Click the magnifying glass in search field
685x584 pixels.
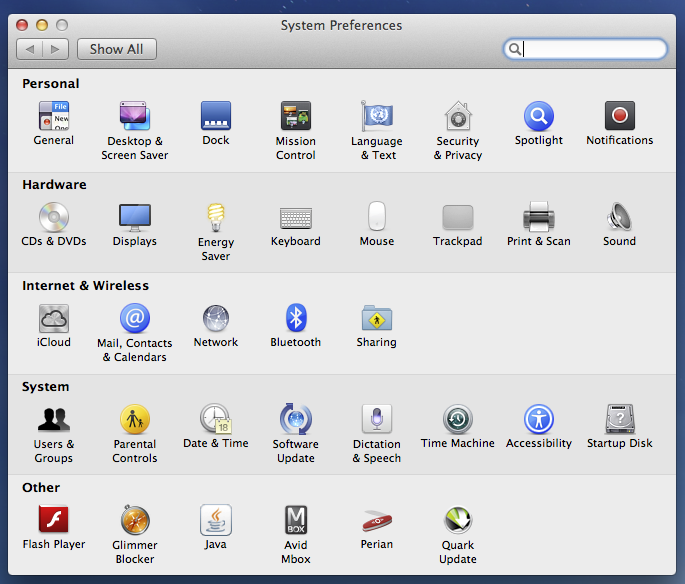pyautogui.click(x=515, y=49)
